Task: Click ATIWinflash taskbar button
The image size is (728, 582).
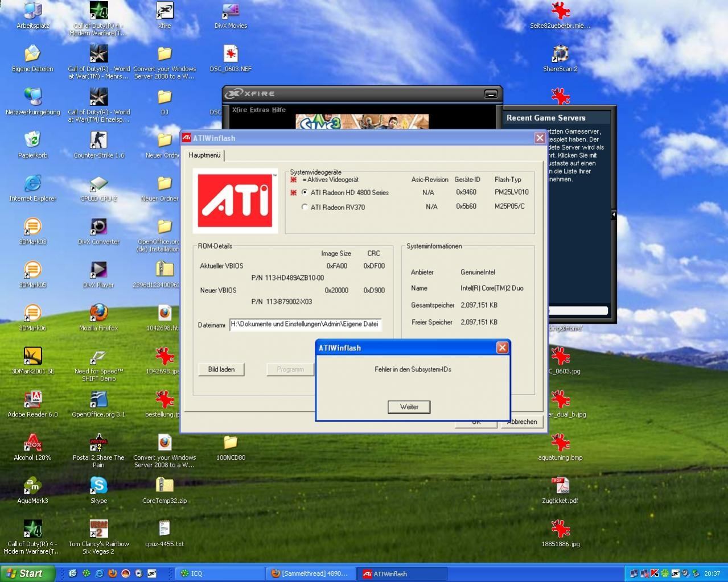Action: (x=402, y=573)
